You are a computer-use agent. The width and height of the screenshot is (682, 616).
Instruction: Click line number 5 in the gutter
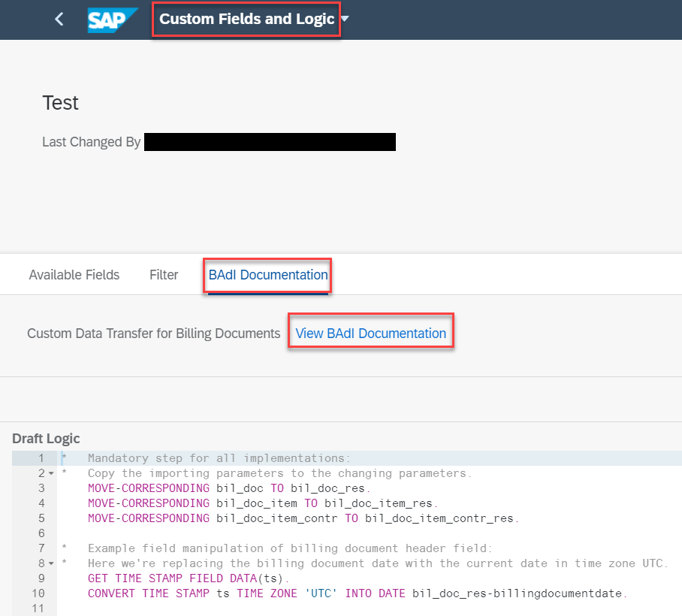pyautogui.click(x=41, y=518)
